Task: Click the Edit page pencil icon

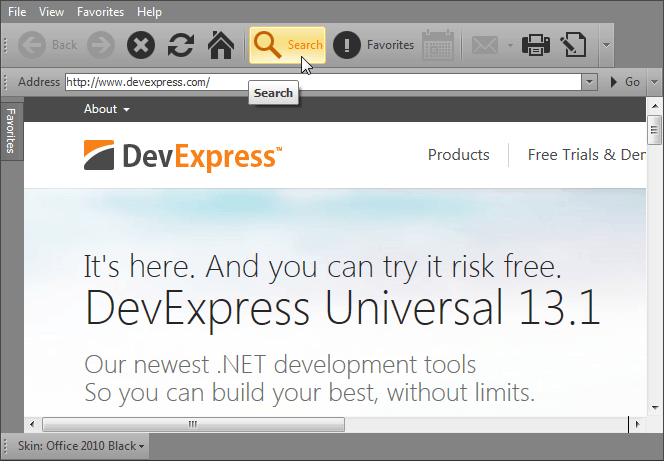Action: point(573,45)
